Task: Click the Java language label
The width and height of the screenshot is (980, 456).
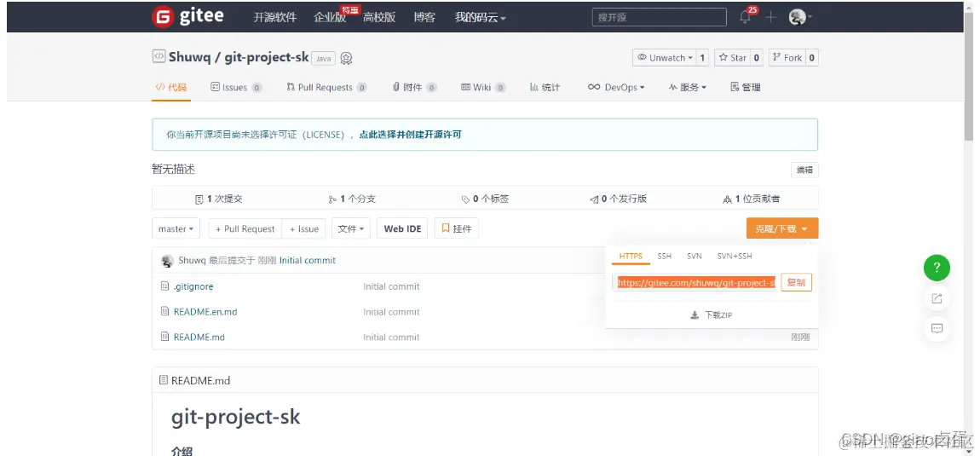Action: (323, 58)
